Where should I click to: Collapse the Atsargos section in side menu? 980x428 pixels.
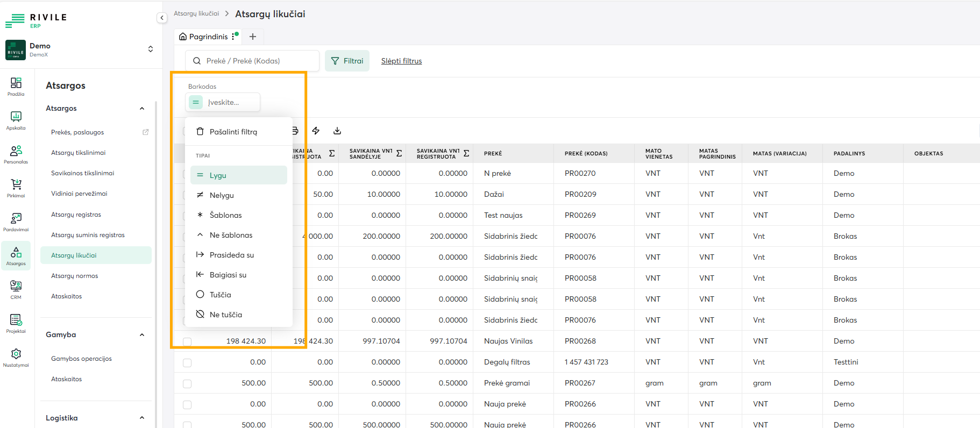142,109
